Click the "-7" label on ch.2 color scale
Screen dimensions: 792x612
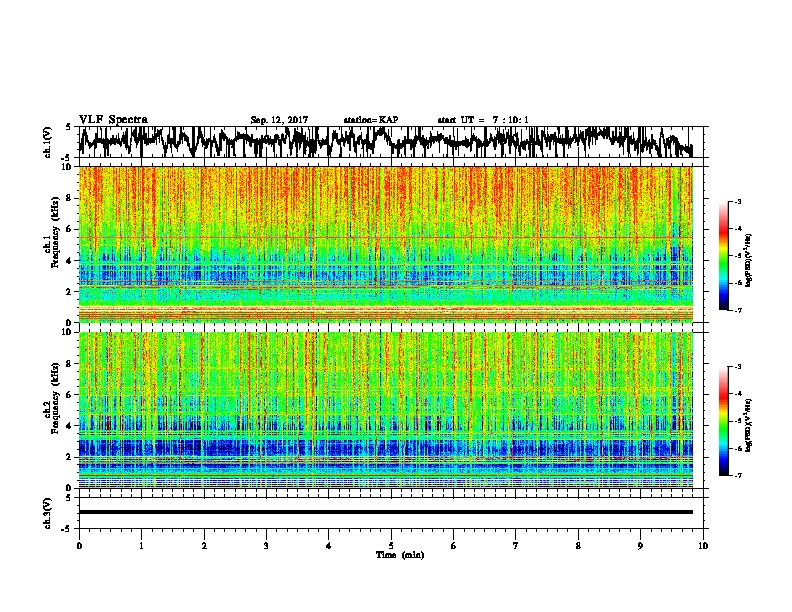click(737, 475)
